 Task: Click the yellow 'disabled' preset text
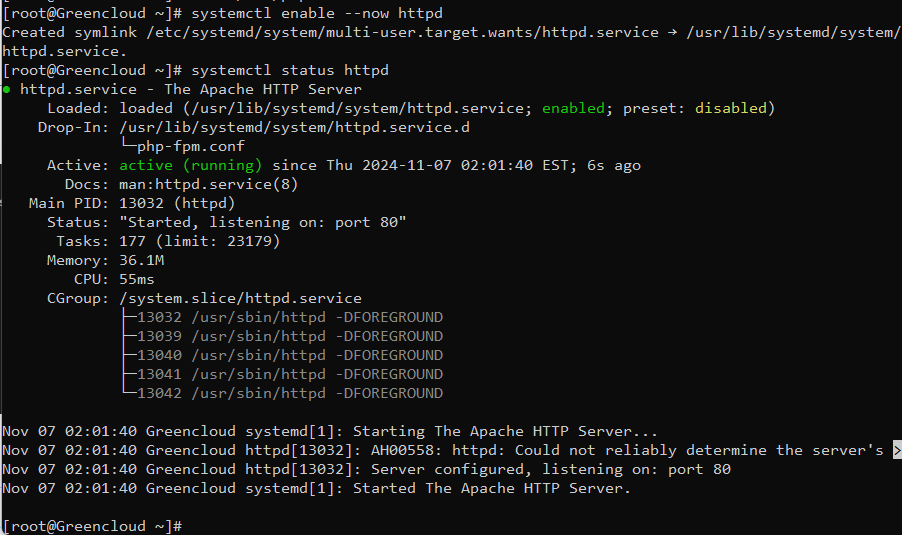click(x=730, y=108)
